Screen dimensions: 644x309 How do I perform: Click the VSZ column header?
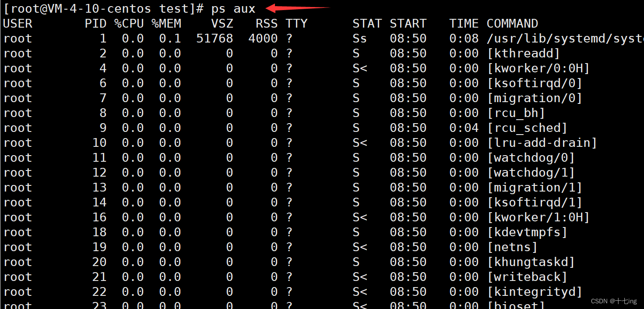pyautogui.click(x=222, y=24)
